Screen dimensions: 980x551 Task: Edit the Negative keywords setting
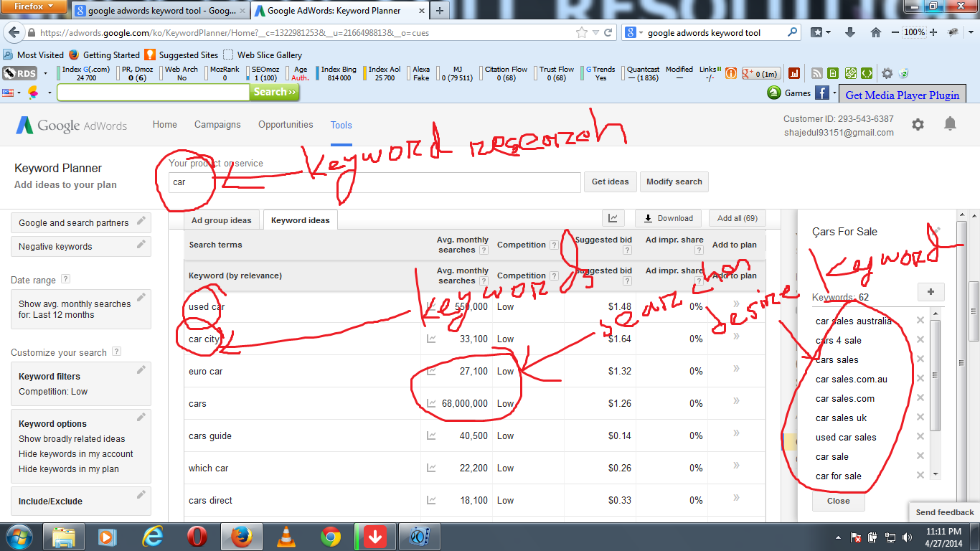(x=141, y=245)
